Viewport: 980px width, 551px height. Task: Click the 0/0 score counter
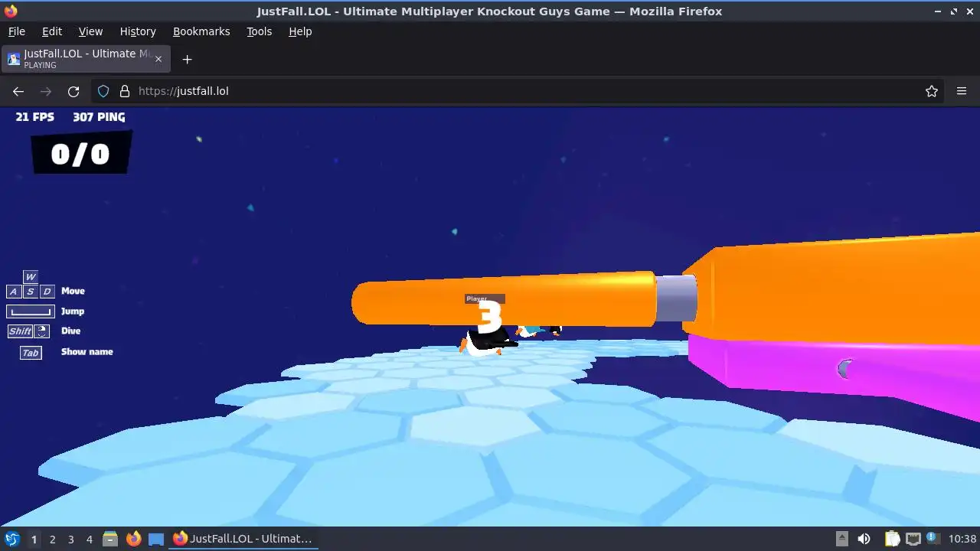click(x=80, y=154)
